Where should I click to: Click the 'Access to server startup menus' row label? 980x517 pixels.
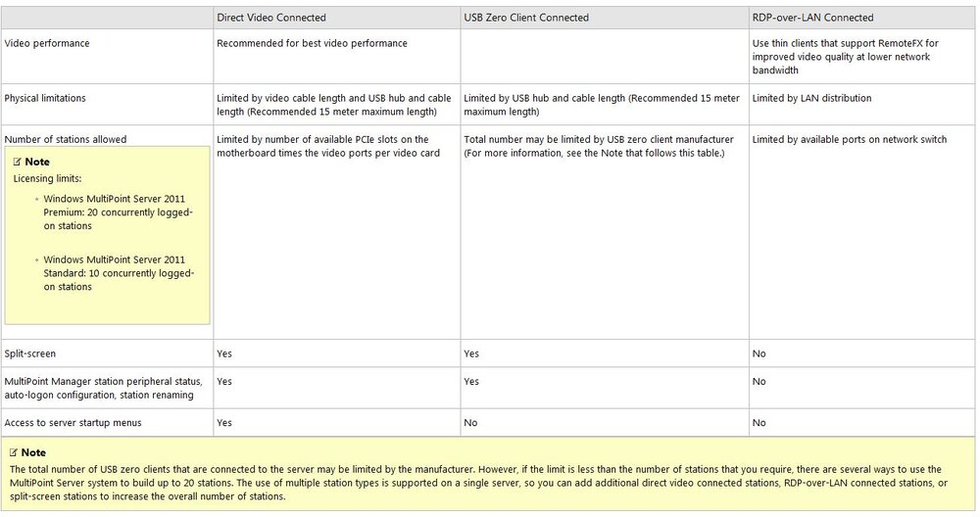pos(73,423)
